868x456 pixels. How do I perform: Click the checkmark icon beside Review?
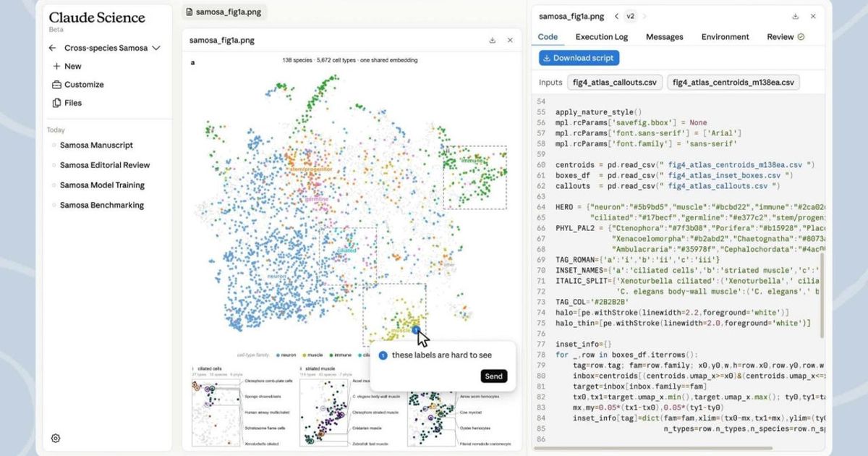[x=801, y=37]
